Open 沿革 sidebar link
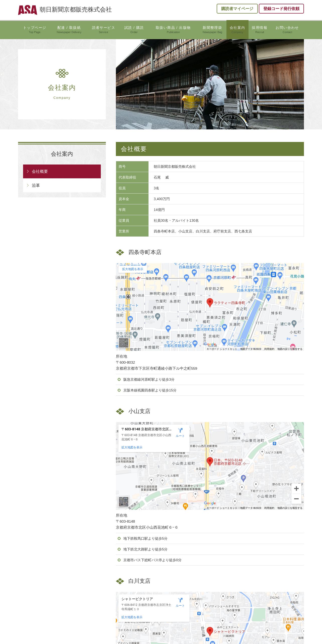 click(62, 185)
